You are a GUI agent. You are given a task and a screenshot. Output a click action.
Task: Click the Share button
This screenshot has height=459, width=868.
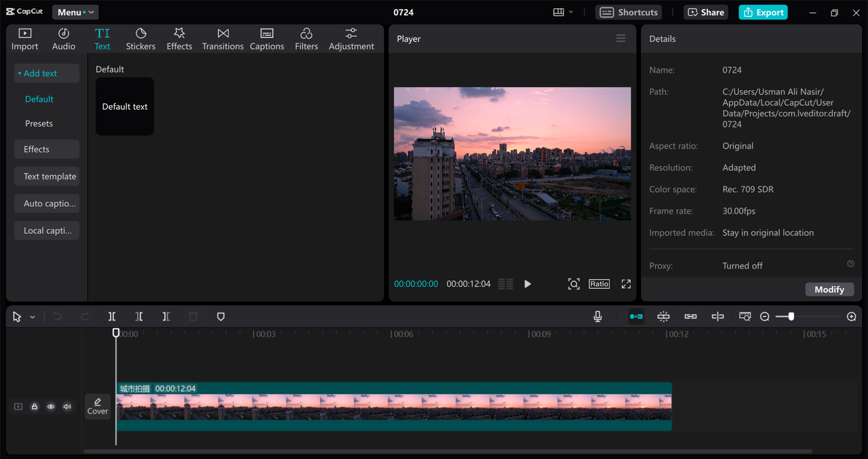pyautogui.click(x=706, y=12)
